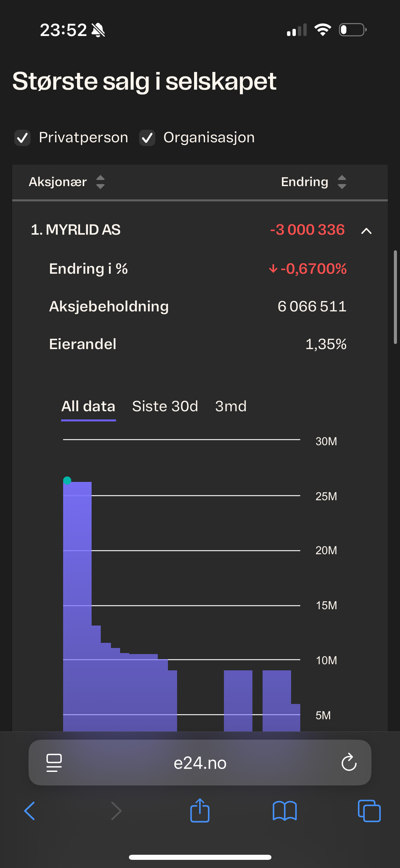Screen dimensions: 400x868
Task: Tap the green data point on chart
Action: pos(67,480)
